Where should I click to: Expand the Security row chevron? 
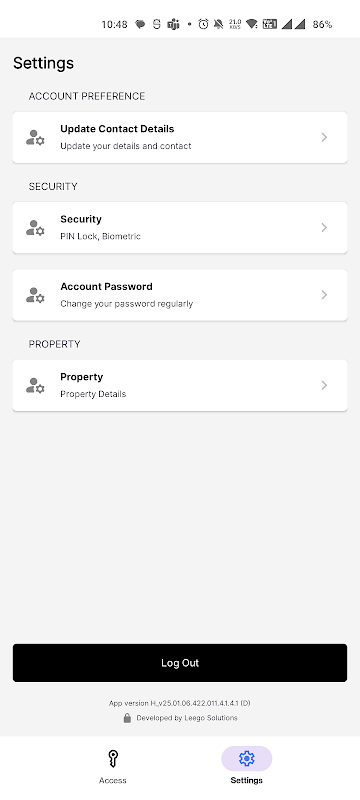tap(324, 228)
